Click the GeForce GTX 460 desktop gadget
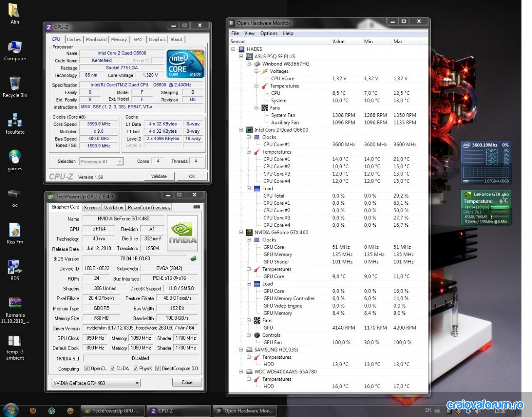The height and width of the screenshot is (417, 532). coord(486,208)
